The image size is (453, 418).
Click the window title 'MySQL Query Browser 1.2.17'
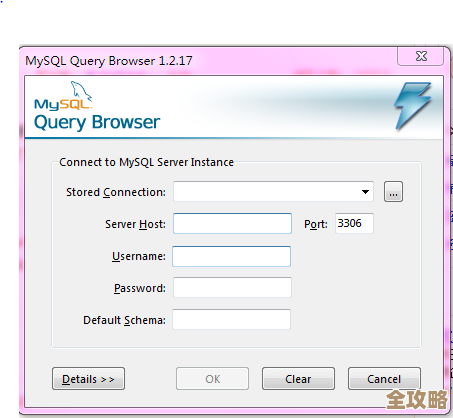[109, 61]
